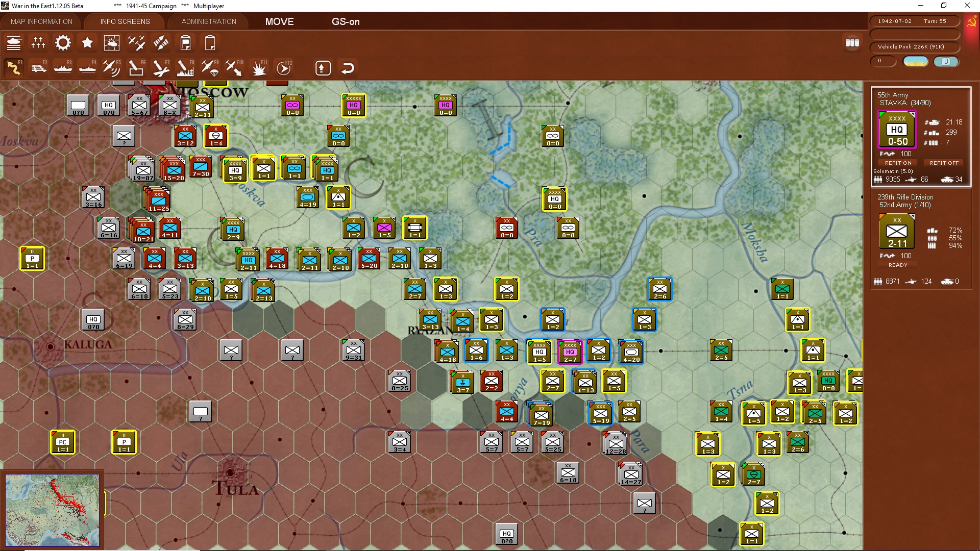This screenshot has height=551, width=980.
Task: Select F6 bomb unit mode
Action: coord(136,68)
